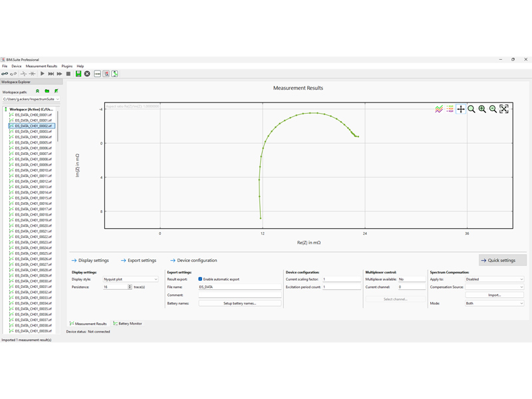The width and height of the screenshot is (532, 399).
Task: Toggle the plot legend icon
Action: (x=450, y=109)
